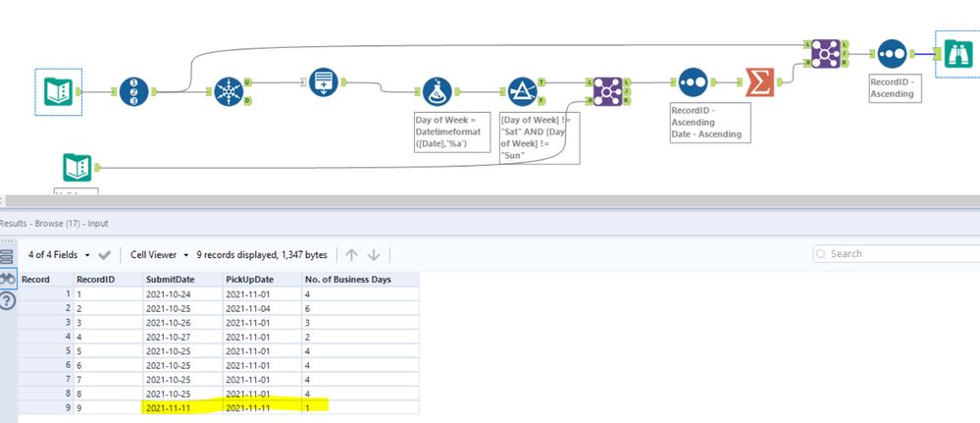Click the F output anchor of Filter
Viewport: 980px width, 423px height.
(541, 100)
